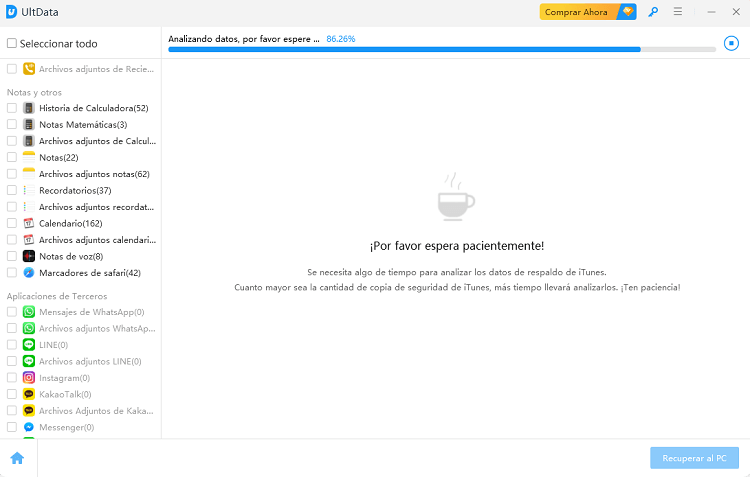The height and width of the screenshot is (477, 750).
Task: Click the Safari compass bookmarks icon
Action: [29, 273]
